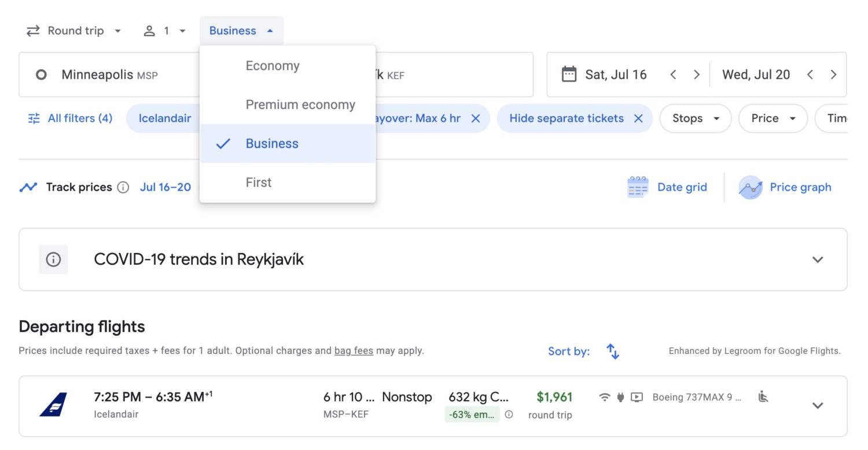Toggle Track prices for this trip
The image size is (868, 450).
click(79, 187)
